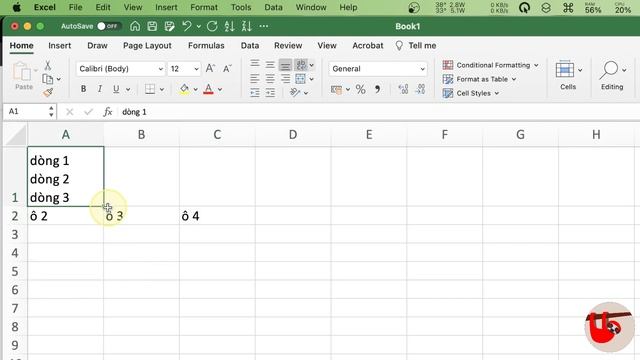Screen dimensions: 640x360
Task: Click the Insert Function fx button
Action: [107, 112]
